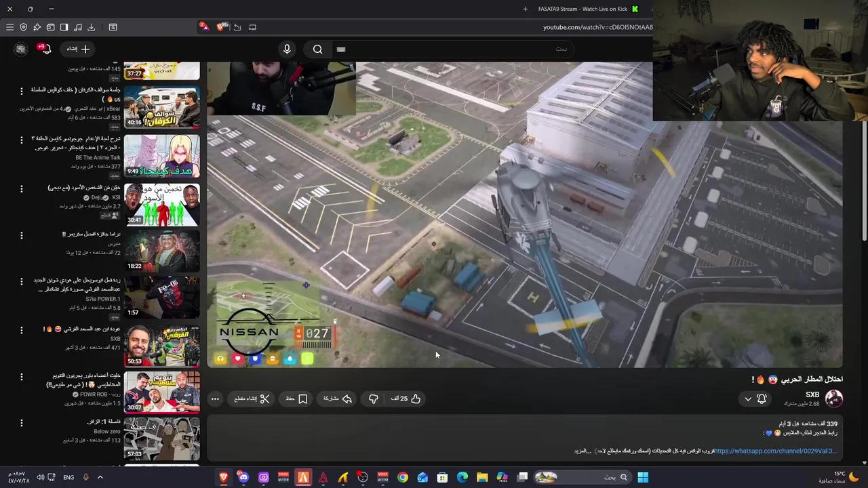Open the KSI 30:41 video thumbnail
This screenshot has height=488, width=868.
pyautogui.click(x=162, y=205)
